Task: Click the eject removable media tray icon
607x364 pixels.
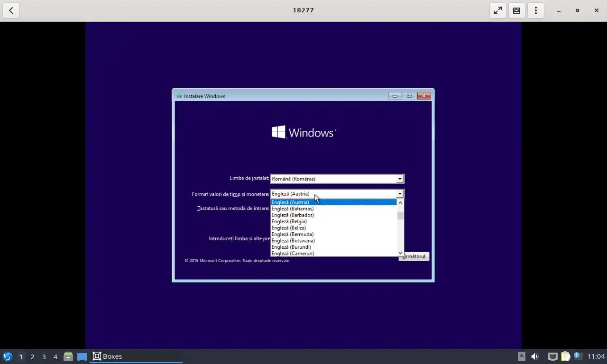Action: [x=521, y=356]
